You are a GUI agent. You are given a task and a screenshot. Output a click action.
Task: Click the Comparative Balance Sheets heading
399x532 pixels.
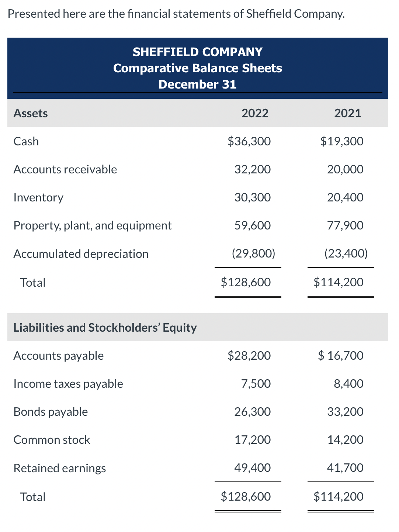[198, 68]
